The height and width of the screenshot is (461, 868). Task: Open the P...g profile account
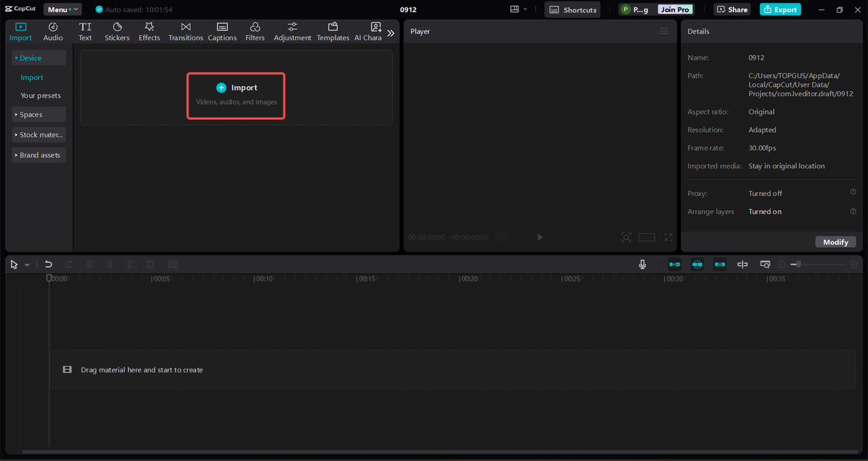point(635,9)
